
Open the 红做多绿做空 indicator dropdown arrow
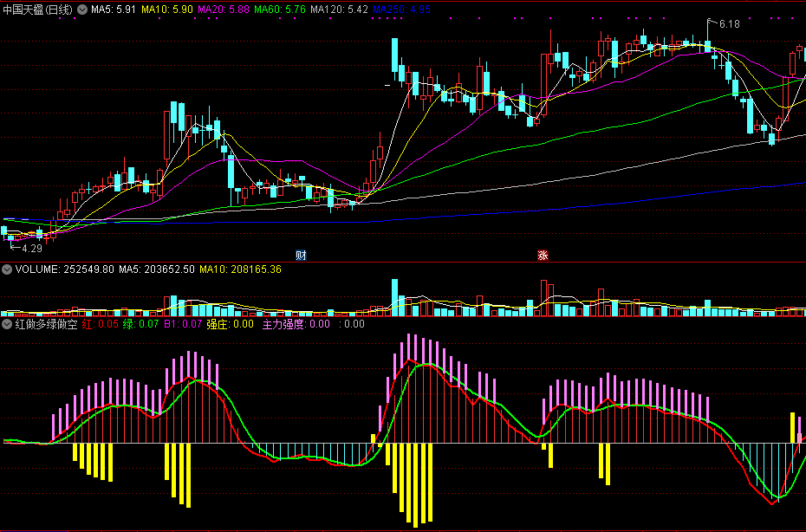point(7,324)
